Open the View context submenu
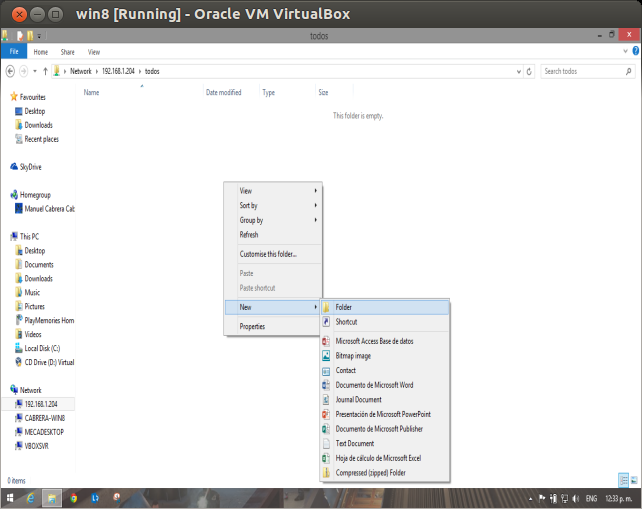642x509 pixels. (274, 191)
